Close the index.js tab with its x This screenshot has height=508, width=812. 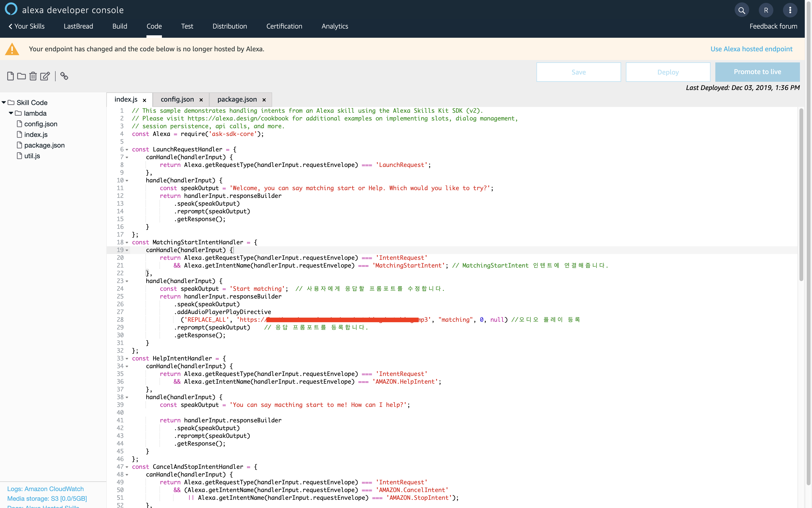coord(145,100)
